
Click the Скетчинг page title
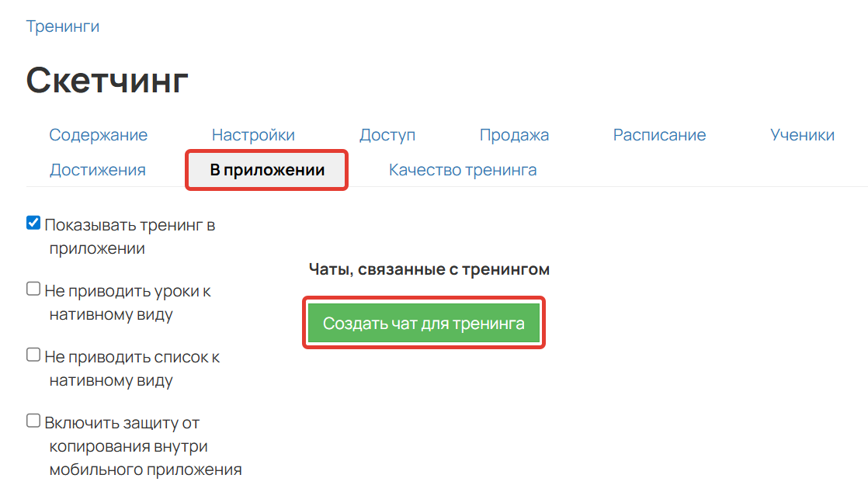[106, 78]
